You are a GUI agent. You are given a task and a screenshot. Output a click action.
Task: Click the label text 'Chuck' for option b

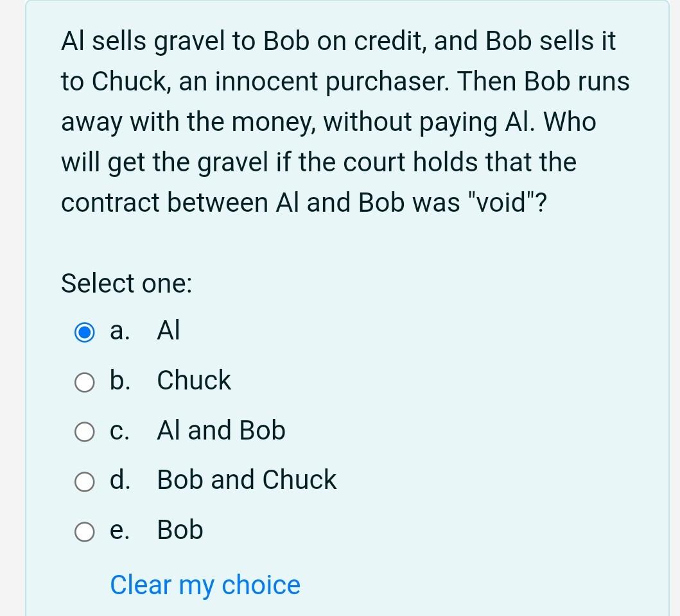193,380
